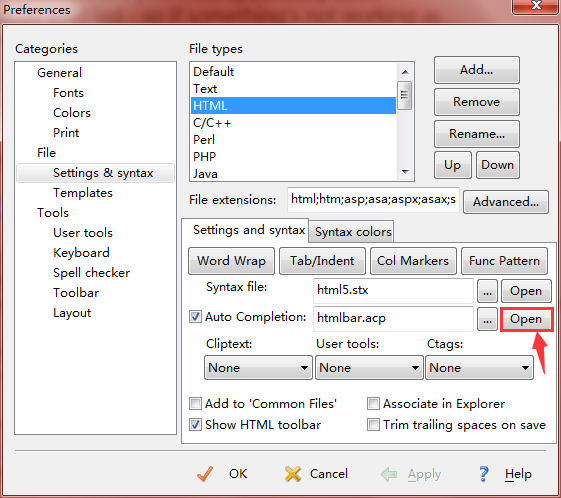Select C/C++ file type

293,123
